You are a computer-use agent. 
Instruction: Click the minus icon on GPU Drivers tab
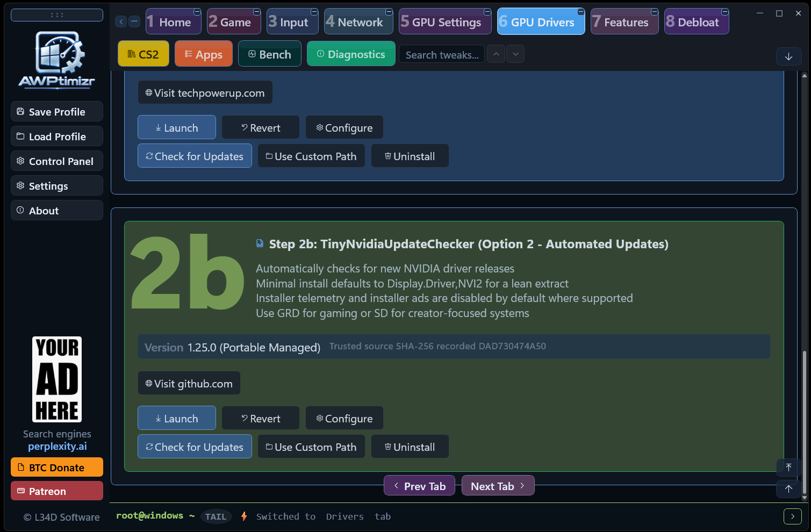(x=581, y=12)
